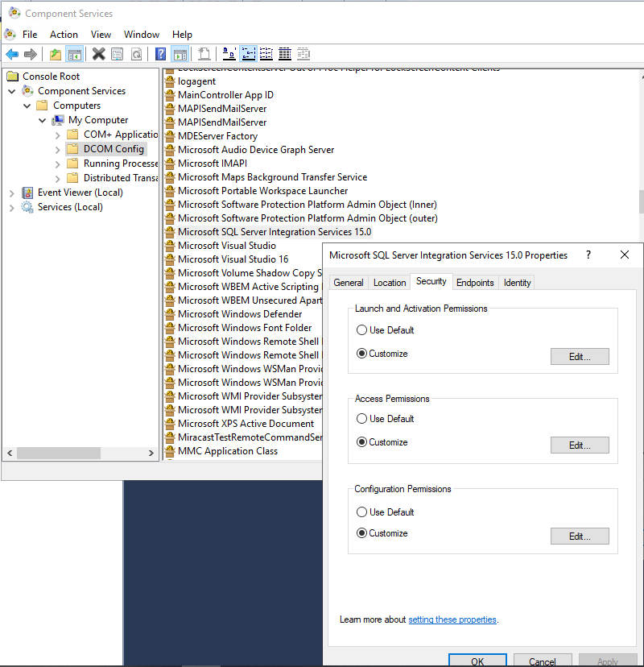Image resolution: width=644 pixels, height=667 pixels.
Task: Click Edit for Launch and Activation Permissions
Action: (x=580, y=357)
